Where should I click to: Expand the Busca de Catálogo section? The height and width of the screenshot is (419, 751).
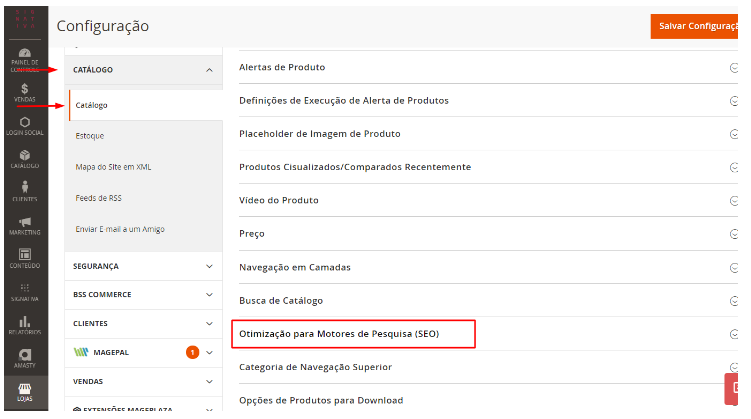pyautogui.click(x=294, y=300)
